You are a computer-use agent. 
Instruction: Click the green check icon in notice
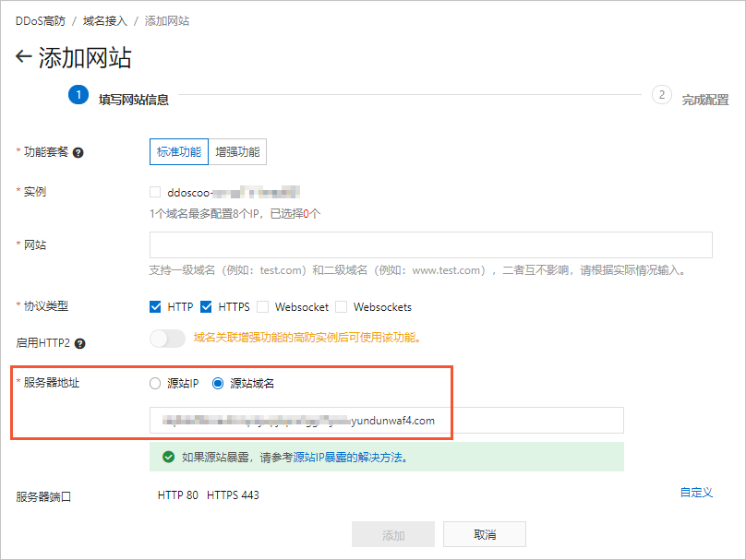(x=168, y=457)
